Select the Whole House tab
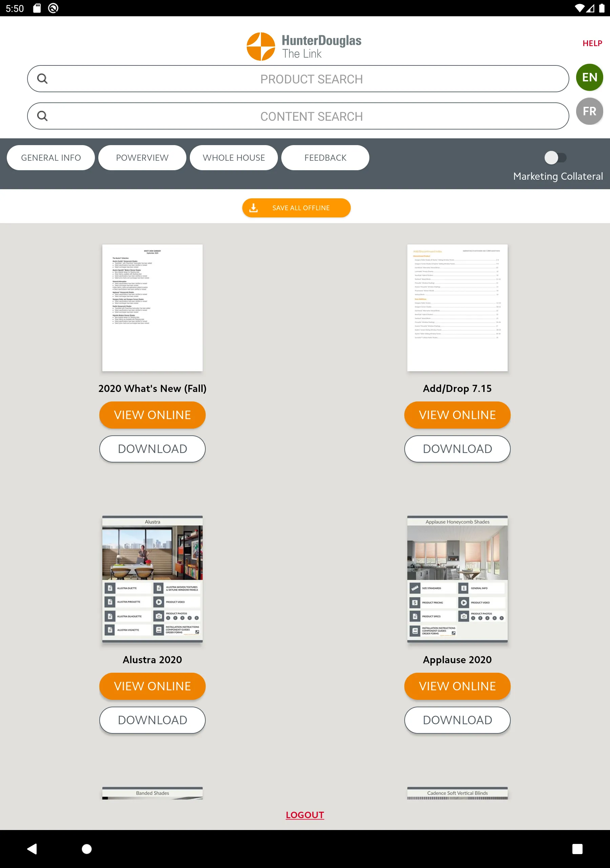Screen dimensions: 610x868 click(234, 158)
